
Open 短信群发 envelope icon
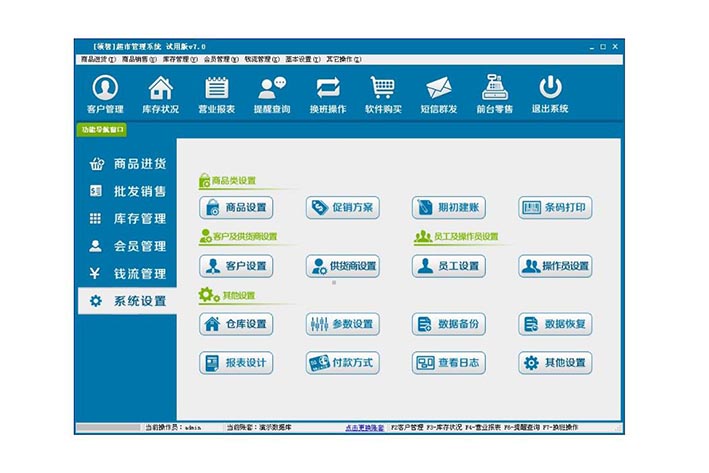(x=439, y=94)
